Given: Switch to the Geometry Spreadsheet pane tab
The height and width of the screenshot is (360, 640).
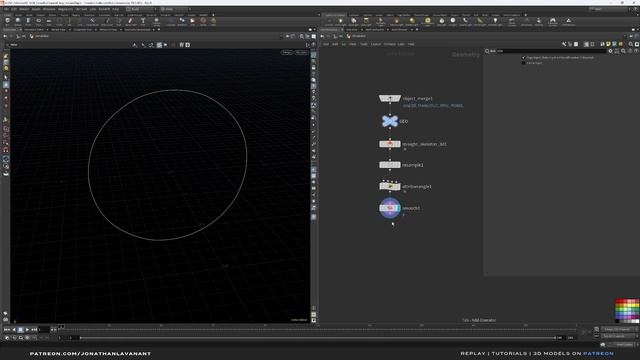Looking at the screenshot, I should click(x=138, y=30).
